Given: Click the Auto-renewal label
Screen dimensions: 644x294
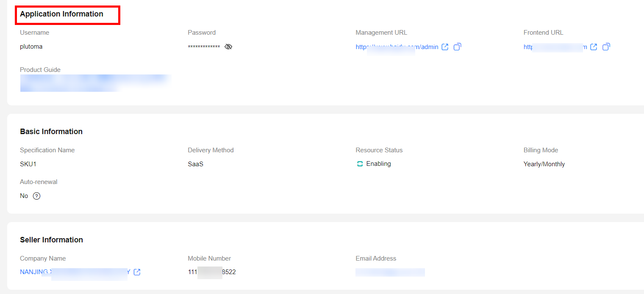Looking at the screenshot, I should point(39,182).
